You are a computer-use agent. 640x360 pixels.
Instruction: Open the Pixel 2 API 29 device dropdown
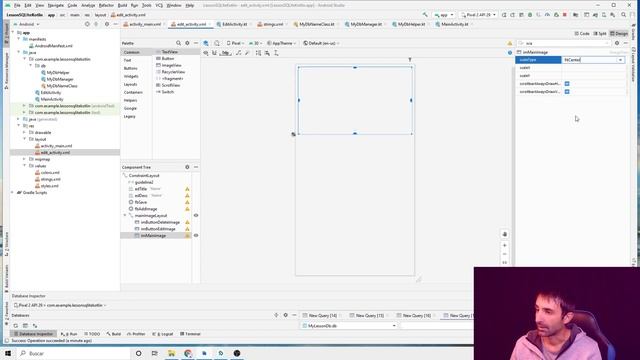(478, 15)
